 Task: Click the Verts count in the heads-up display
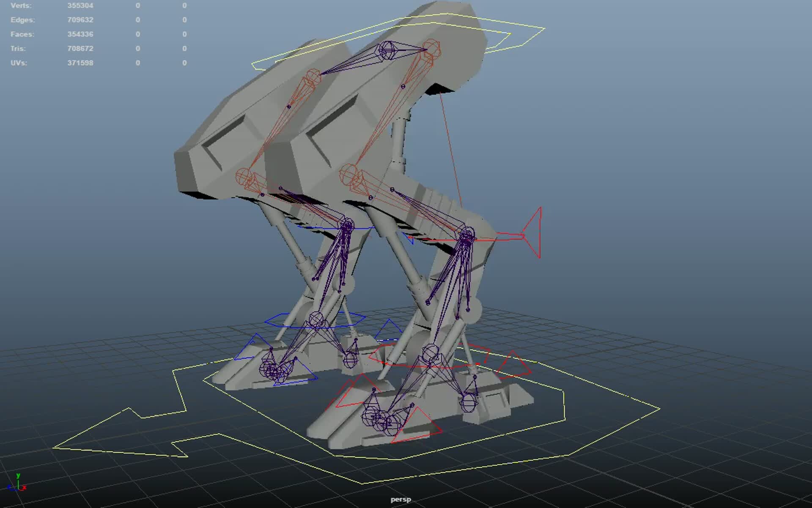coord(80,5)
